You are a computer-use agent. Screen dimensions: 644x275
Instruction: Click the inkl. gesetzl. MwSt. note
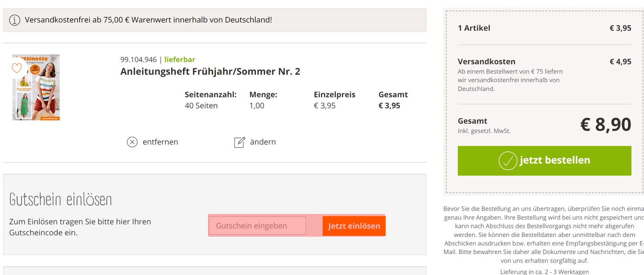click(x=484, y=131)
